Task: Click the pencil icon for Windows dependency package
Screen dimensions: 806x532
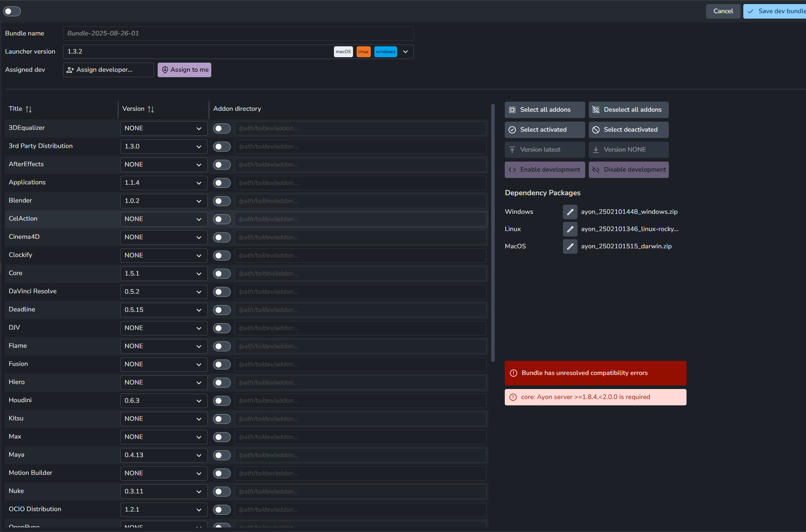Action: 570,212
